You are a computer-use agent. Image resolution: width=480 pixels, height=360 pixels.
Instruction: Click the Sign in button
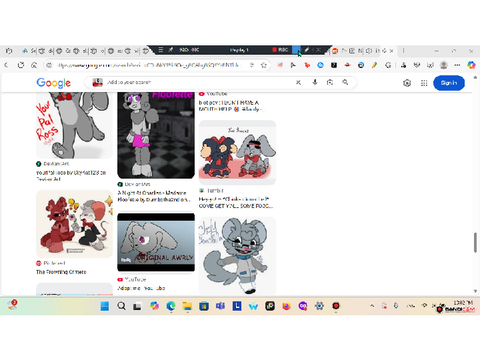coord(449,83)
